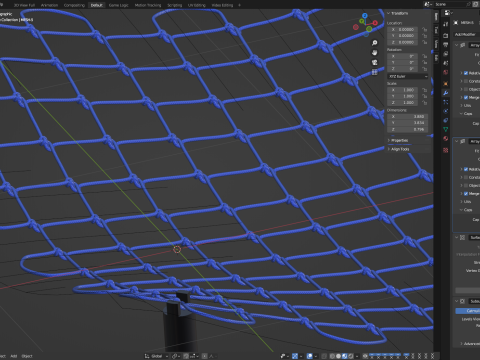Open the Add menu in viewport header
The height and width of the screenshot is (360, 480).
pyautogui.click(x=14, y=356)
